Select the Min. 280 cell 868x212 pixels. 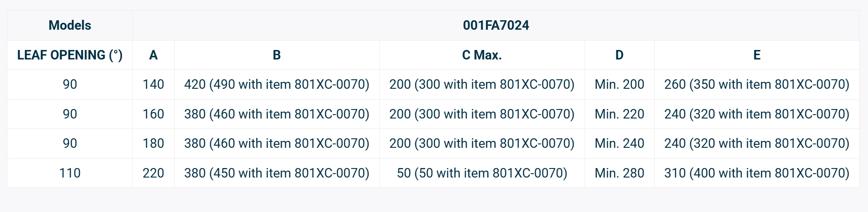click(x=619, y=173)
